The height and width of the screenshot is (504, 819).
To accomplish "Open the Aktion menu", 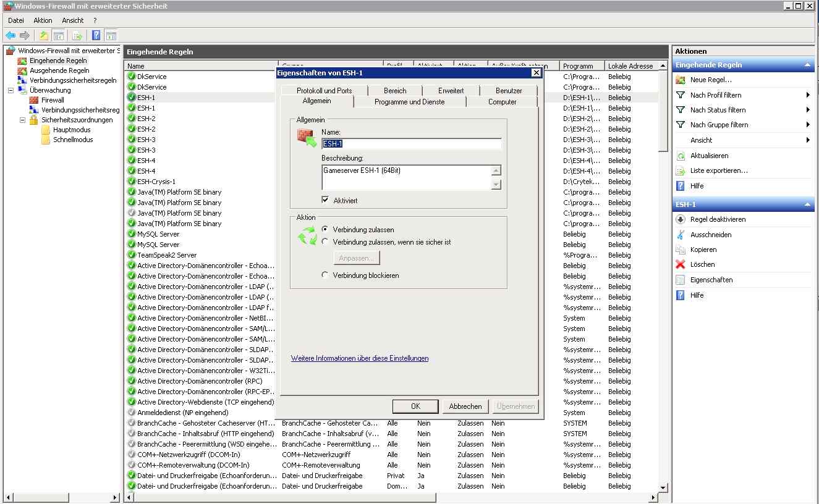I will (43, 20).
